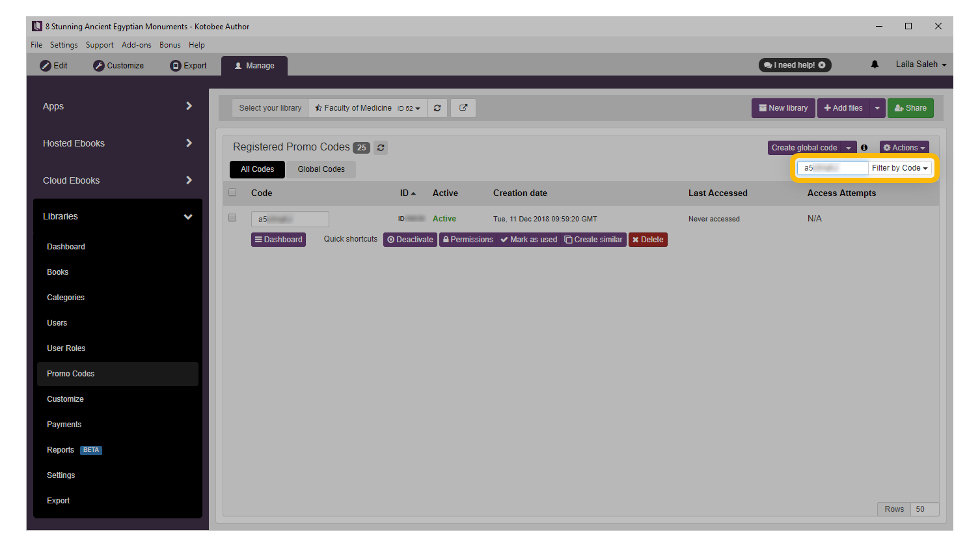Tick the checkbox for the a5 code row
The height and width of the screenshot is (547, 980).
[232, 218]
